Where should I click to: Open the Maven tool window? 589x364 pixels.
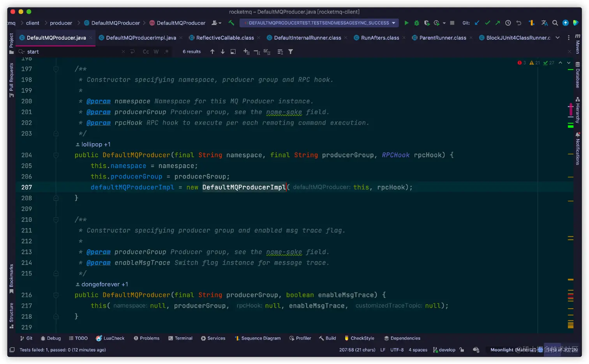coord(578,44)
